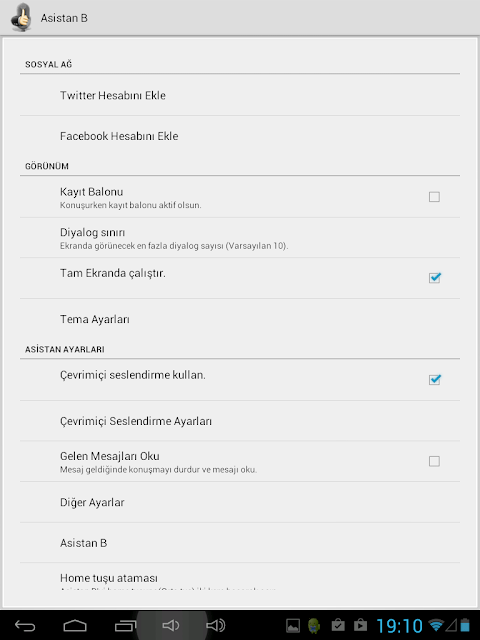Tap the volume up speaker icon

(x=216, y=625)
